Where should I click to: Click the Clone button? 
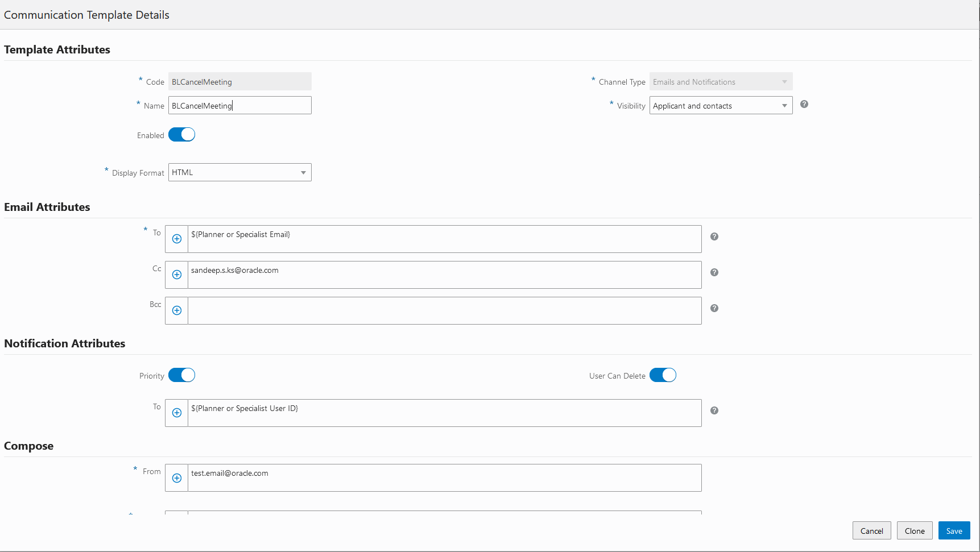915,531
